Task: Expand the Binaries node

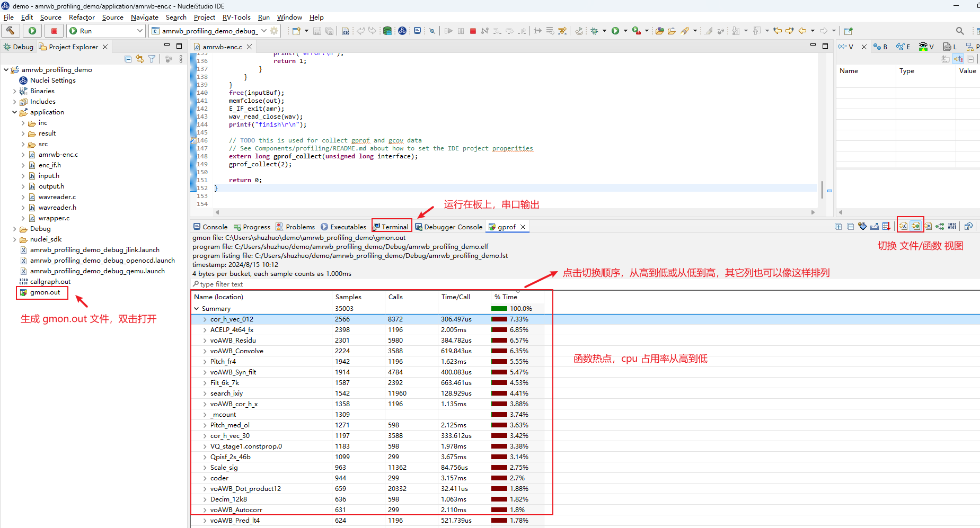Action: coord(14,91)
